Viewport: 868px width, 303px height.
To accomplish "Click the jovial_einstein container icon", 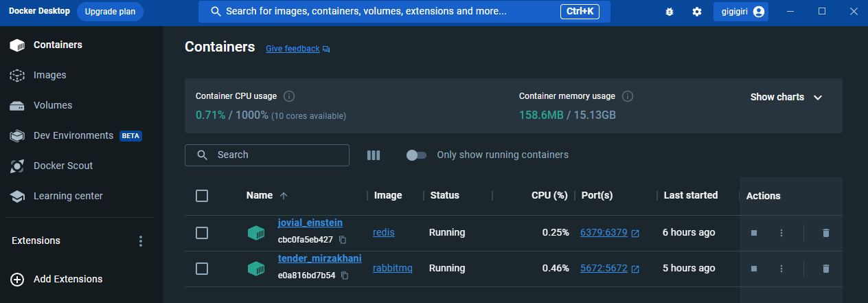I will 256,233.
